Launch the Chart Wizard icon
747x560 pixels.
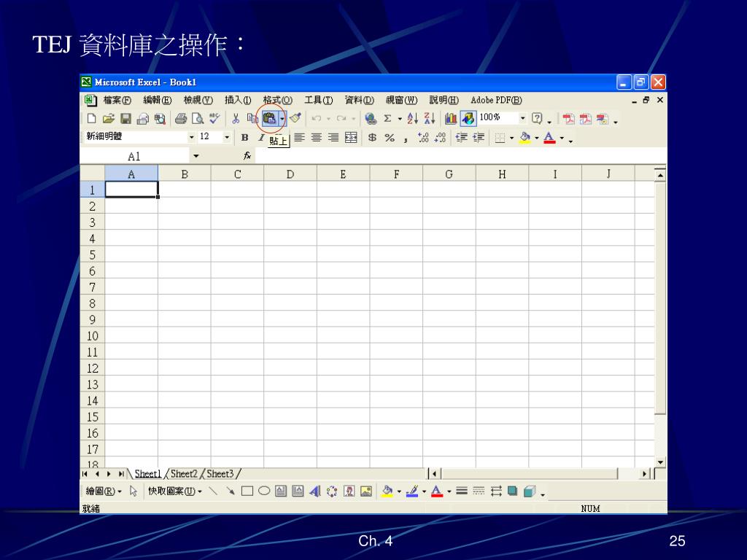pos(451,119)
